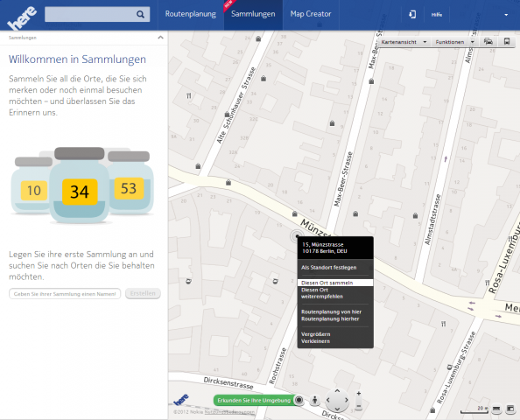This screenshot has width=520, height=420.
Task: Toggle the traffic cars layer icon
Action: point(488,42)
